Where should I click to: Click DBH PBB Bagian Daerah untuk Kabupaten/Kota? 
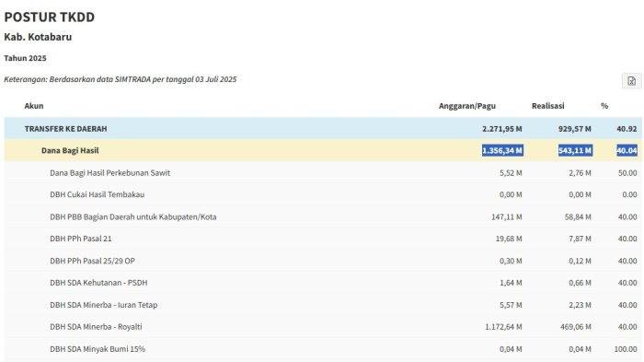[133, 216]
